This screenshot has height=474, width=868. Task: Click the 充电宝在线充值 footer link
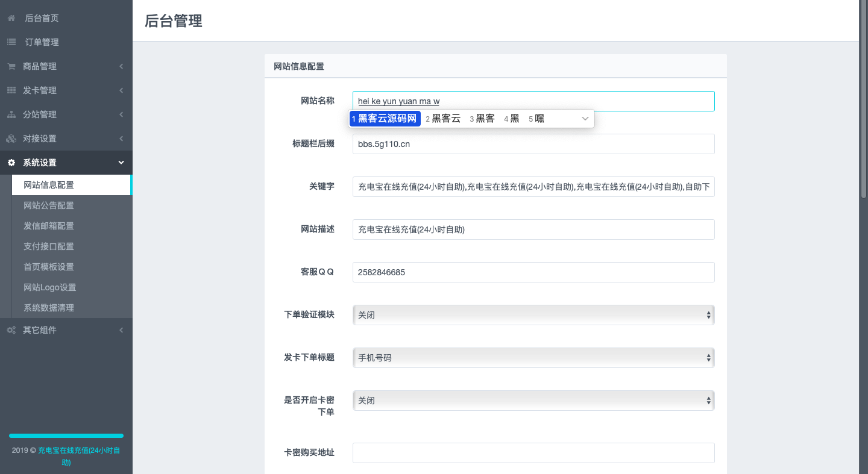[x=78, y=451]
